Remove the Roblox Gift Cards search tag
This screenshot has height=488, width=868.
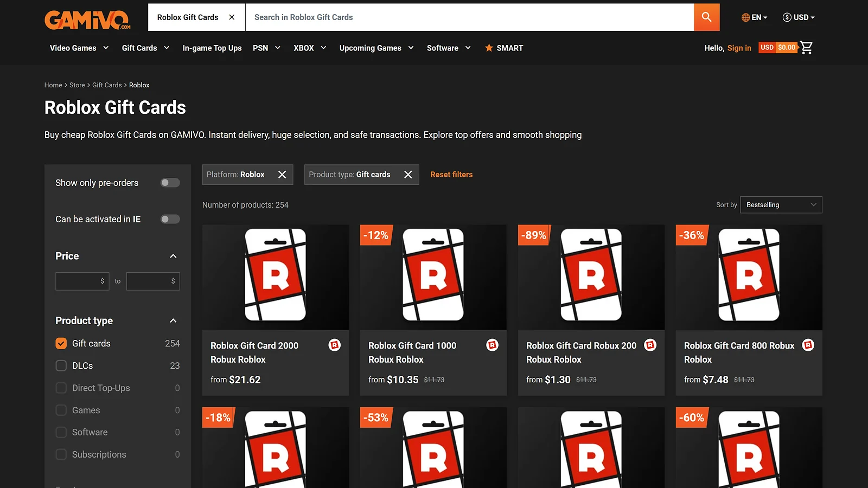click(232, 17)
